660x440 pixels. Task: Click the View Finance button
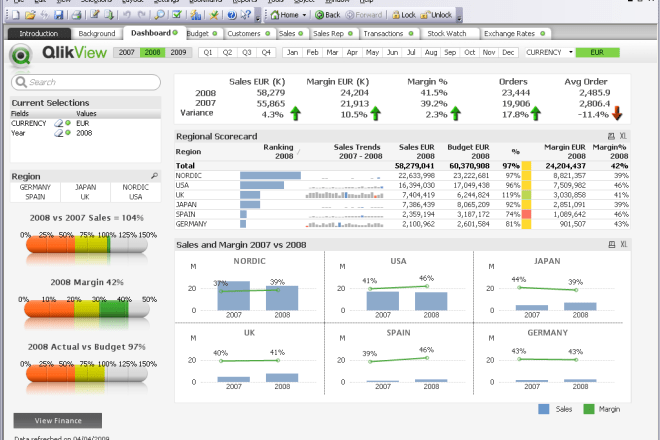[58, 420]
